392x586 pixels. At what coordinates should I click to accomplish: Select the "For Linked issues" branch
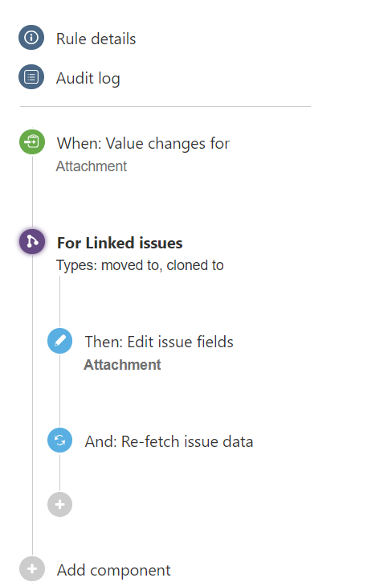(120, 243)
